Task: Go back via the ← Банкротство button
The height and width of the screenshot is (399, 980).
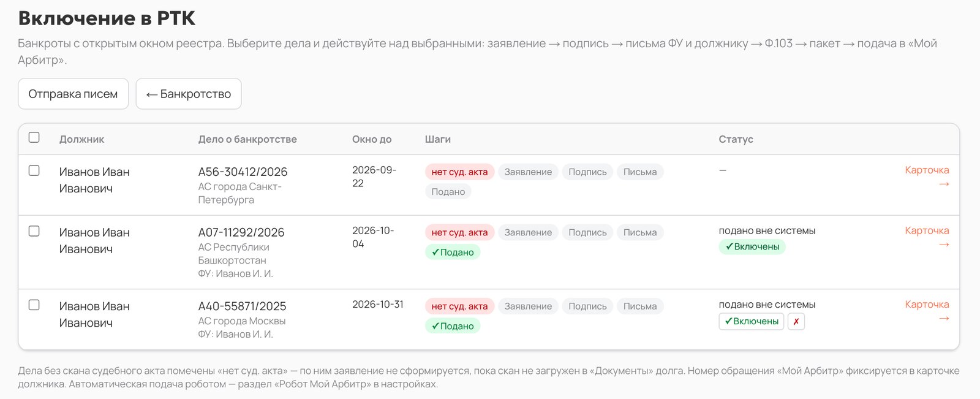Action: 189,94
